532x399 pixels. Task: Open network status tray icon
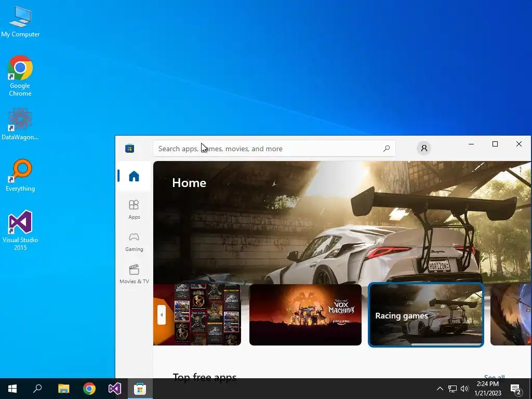pyautogui.click(x=453, y=389)
